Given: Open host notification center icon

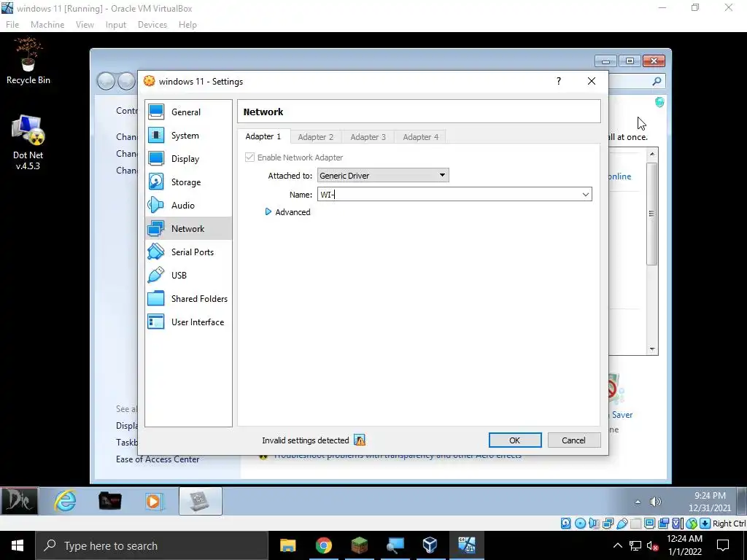Looking at the screenshot, I should pyautogui.click(x=723, y=545).
